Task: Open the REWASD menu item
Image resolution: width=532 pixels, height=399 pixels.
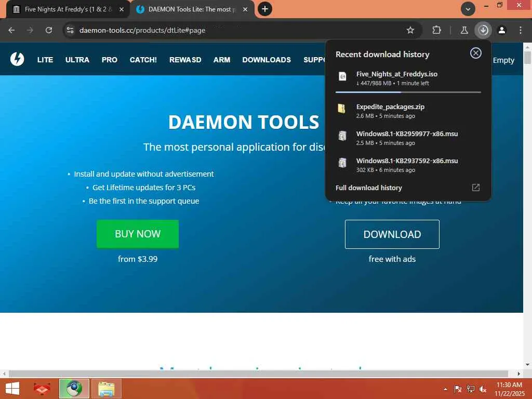Action: [x=185, y=60]
